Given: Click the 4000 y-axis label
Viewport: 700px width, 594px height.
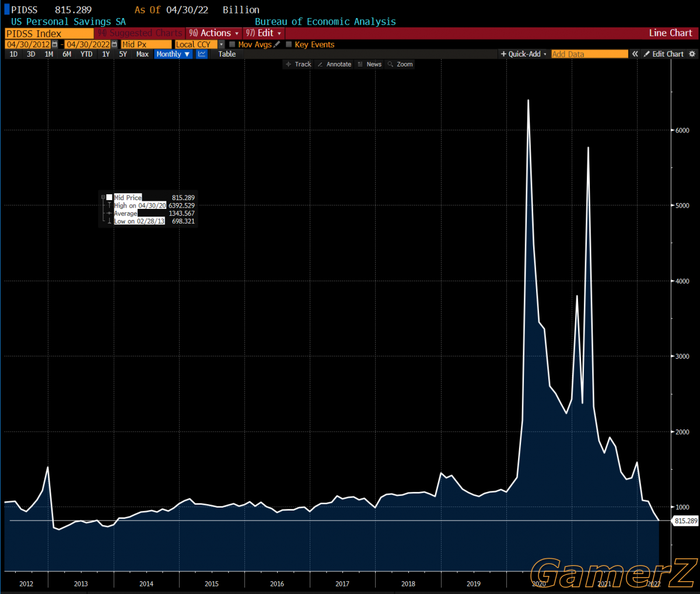Looking at the screenshot, I should [x=682, y=281].
